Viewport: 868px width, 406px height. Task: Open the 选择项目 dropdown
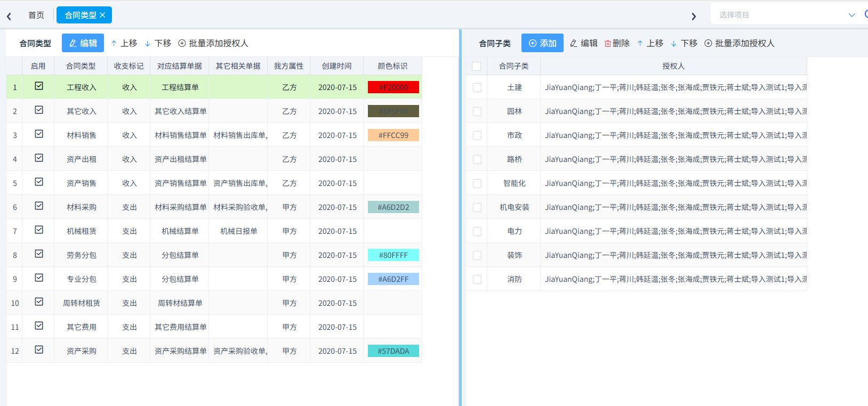pyautogui.click(x=786, y=15)
